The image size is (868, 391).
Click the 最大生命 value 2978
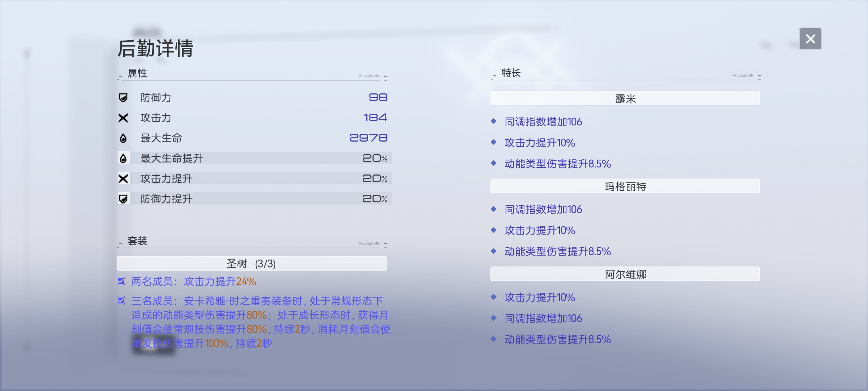coord(368,138)
